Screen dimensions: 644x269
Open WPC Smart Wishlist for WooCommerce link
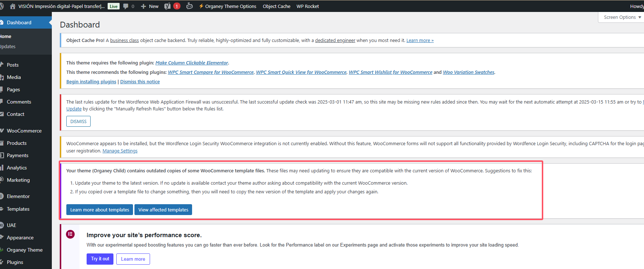click(x=390, y=72)
